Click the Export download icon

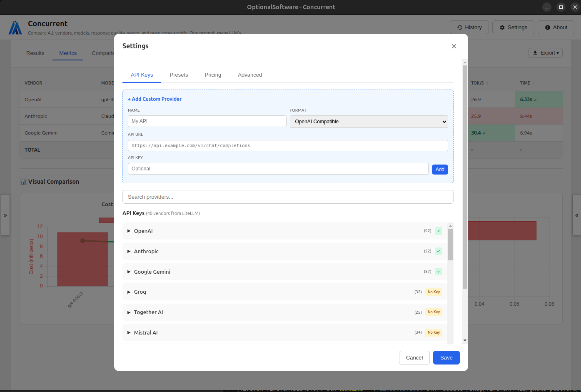(535, 52)
